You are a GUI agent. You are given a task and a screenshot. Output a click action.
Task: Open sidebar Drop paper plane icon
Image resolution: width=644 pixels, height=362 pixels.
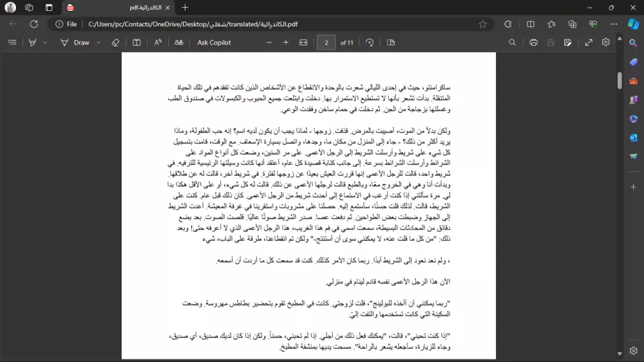[633, 157]
